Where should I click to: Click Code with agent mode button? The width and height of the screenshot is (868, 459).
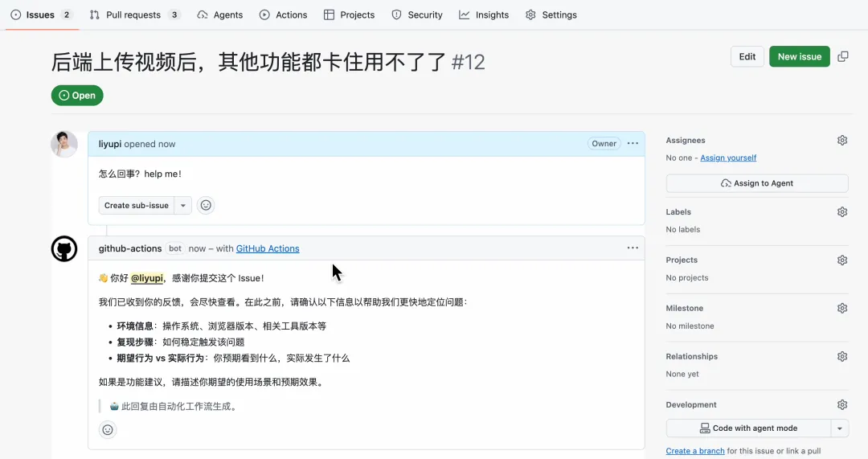pos(748,428)
